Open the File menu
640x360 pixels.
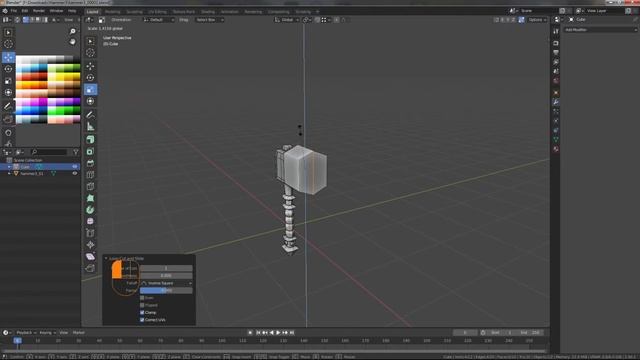(14, 11)
